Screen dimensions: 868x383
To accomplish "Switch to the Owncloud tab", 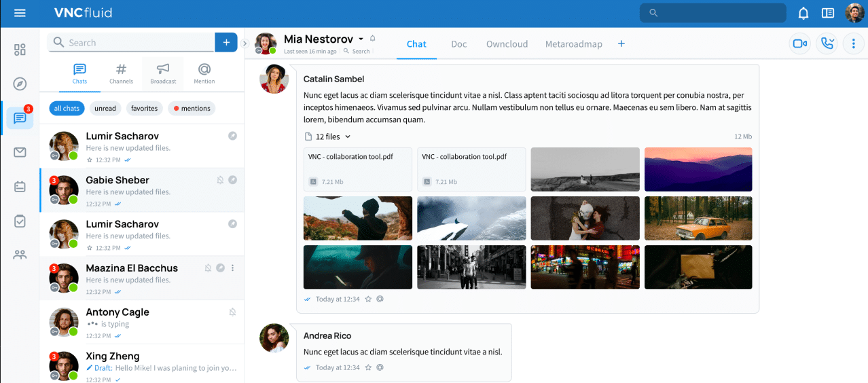I will click(507, 44).
